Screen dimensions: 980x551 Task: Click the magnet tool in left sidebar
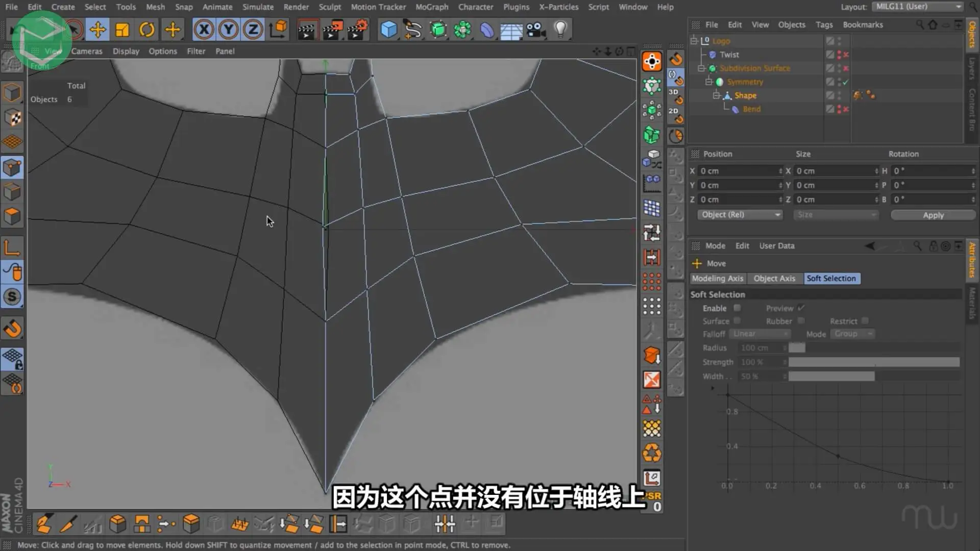pos(12,328)
